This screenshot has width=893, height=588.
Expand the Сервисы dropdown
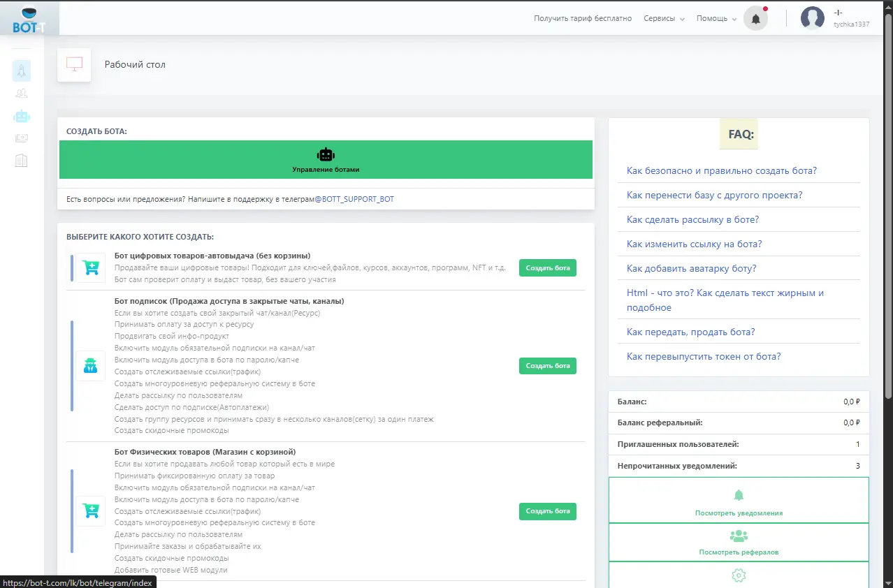664,19
